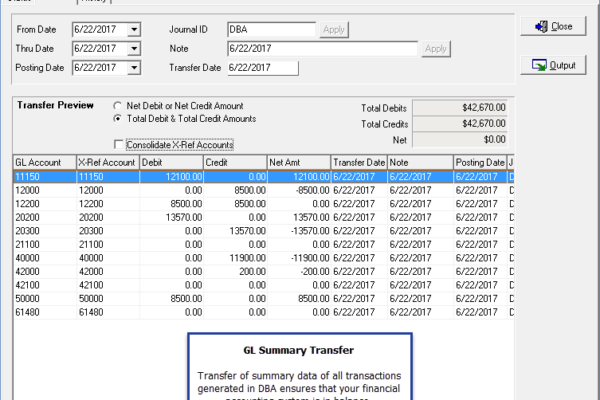600x400 pixels.
Task: Click the 8500.00 debit cell for account 50000
Action: coord(171,299)
